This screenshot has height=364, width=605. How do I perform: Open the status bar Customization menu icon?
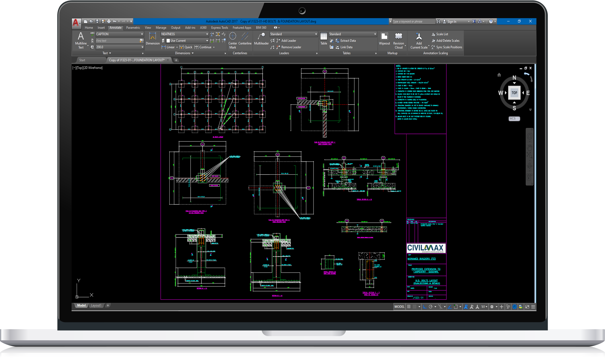coord(533,307)
